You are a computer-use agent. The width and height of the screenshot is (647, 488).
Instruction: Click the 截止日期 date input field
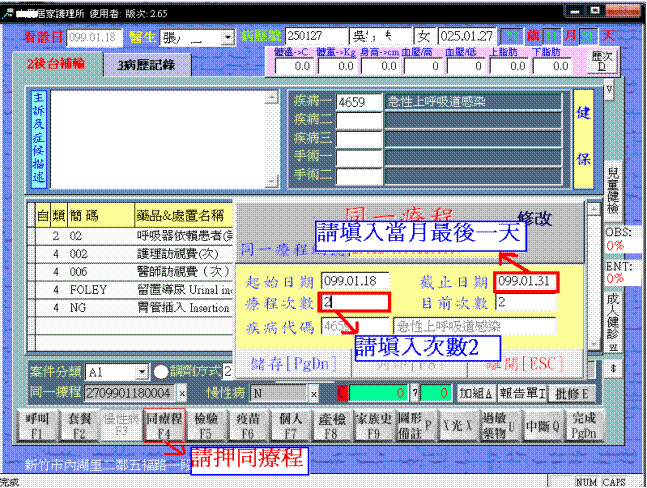click(x=525, y=281)
